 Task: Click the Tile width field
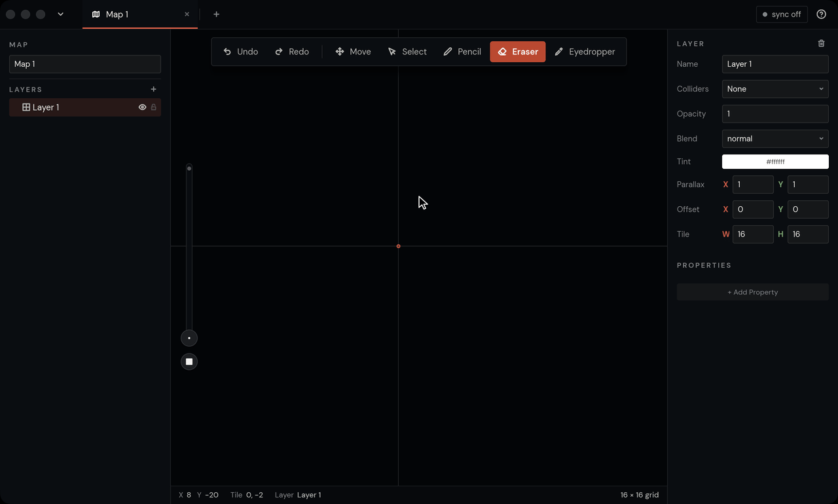(753, 234)
